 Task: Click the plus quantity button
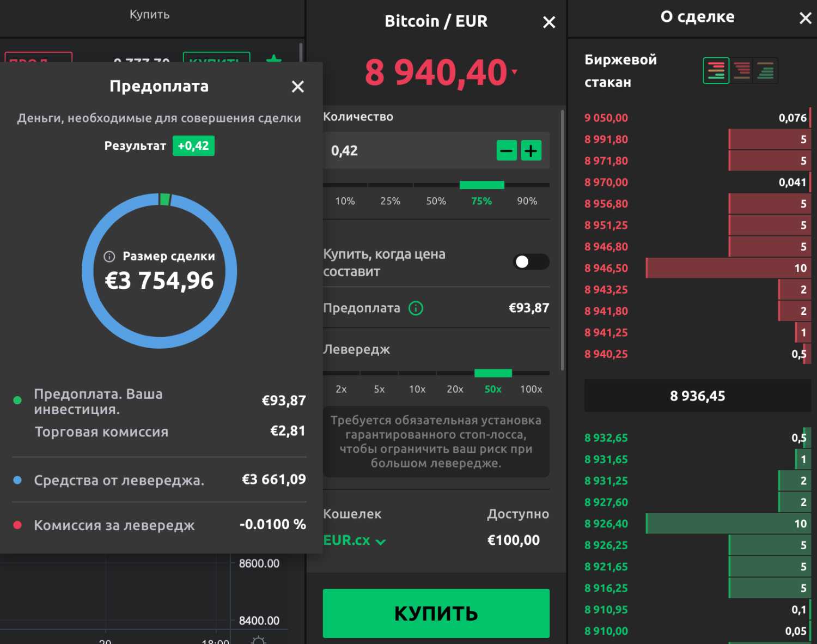[x=531, y=150]
